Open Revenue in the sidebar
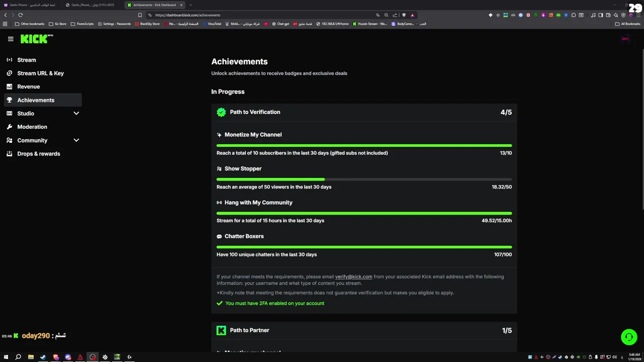Image resolution: width=644 pixels, height=362 pixels. click(28, 86)
